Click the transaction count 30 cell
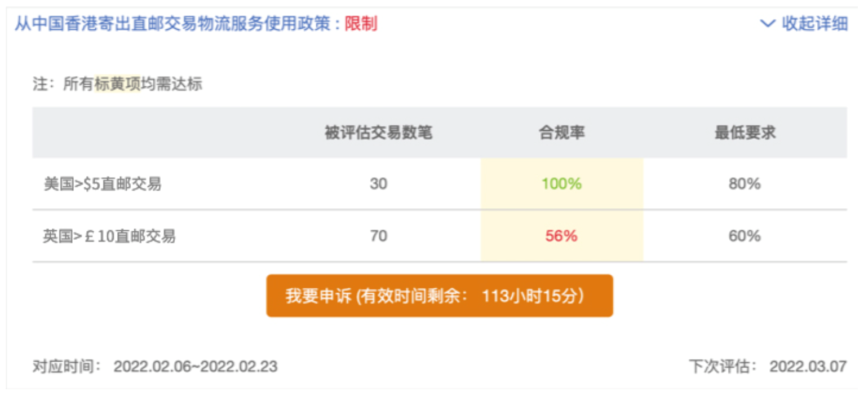The height and width of the screenshot is (396, 868). pyautogui.click(x=378, y=184)
